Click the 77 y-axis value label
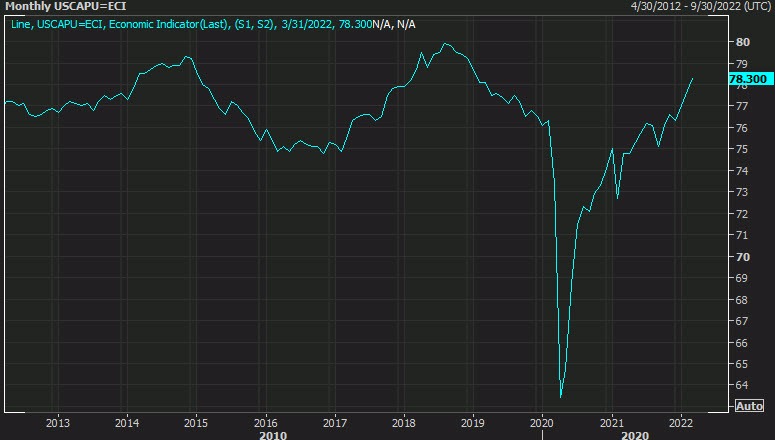 [x=742, y=106]
